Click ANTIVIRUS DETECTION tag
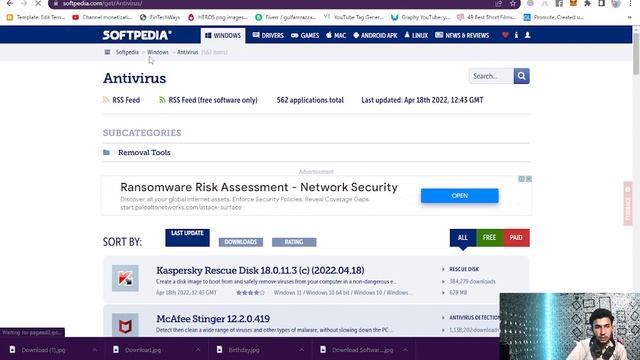This screenshot has width=640, height=360. 474,318
